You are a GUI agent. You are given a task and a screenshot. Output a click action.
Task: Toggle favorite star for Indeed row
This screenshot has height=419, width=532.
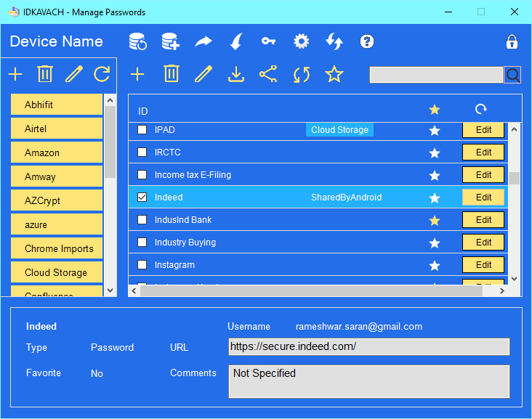click(435, 198)
